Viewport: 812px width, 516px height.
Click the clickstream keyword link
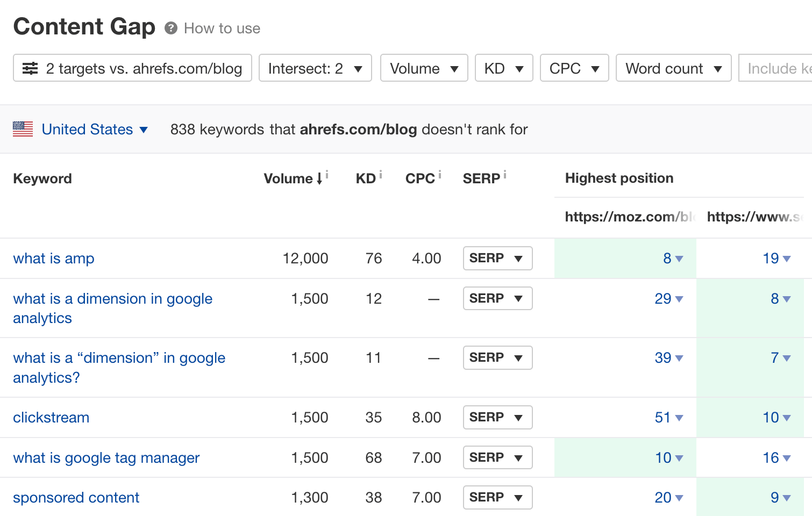51,417
